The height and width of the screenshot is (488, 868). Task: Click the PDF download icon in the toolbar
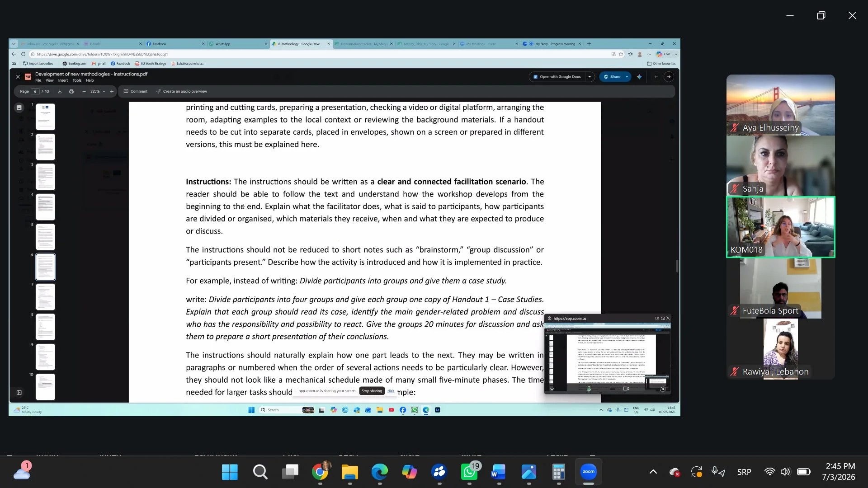click(60, 91)
